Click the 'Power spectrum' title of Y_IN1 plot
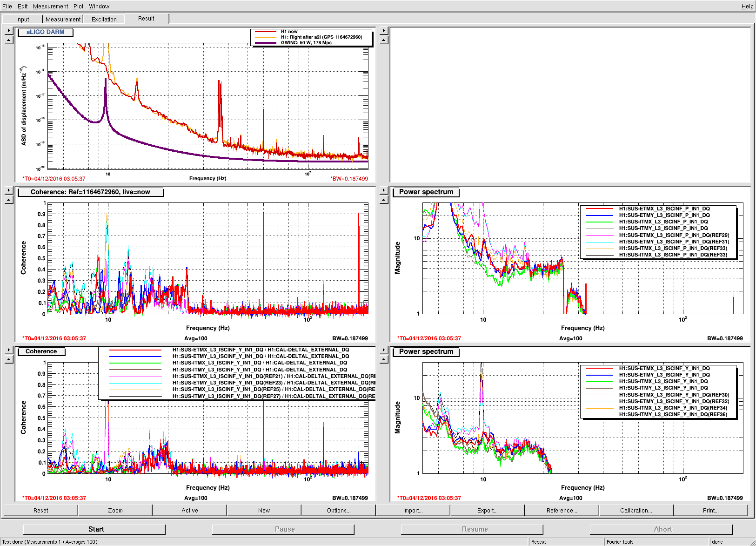The height and width of the screenshot is (546, 756). [x=426, y=351]
